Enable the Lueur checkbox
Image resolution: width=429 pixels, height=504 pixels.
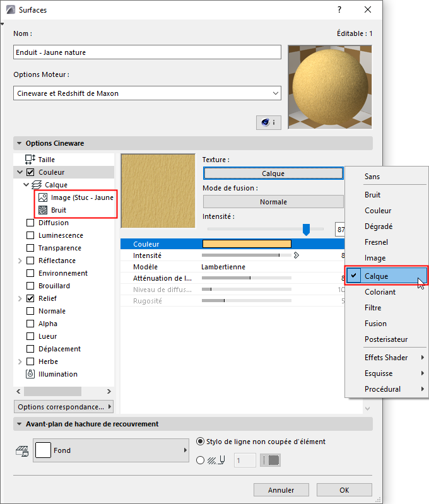30,336
